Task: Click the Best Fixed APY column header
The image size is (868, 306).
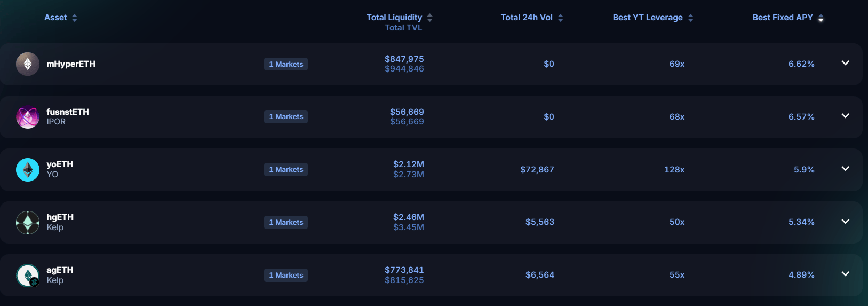Action: [x=783, y=18]
